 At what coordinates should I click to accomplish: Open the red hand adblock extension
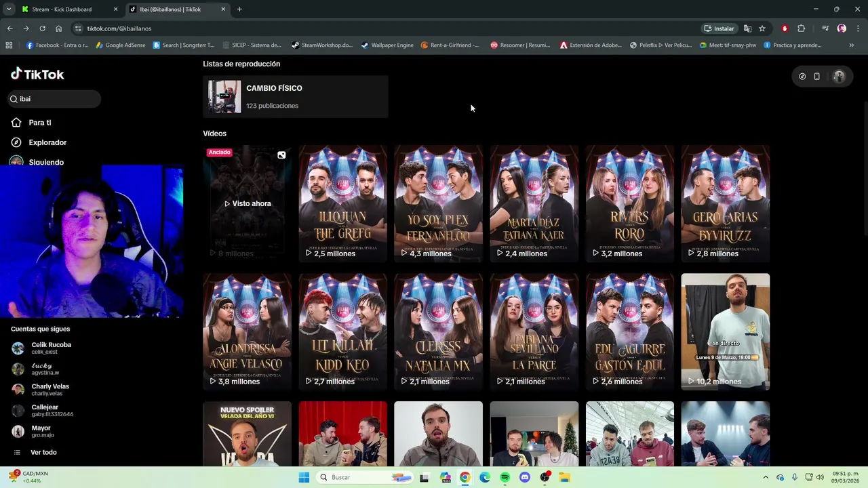tap(785, 28)
